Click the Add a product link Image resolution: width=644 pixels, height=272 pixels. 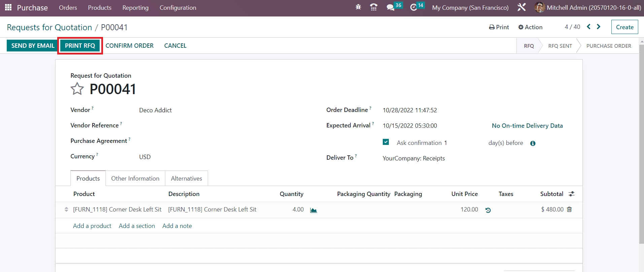click(92, 226)
